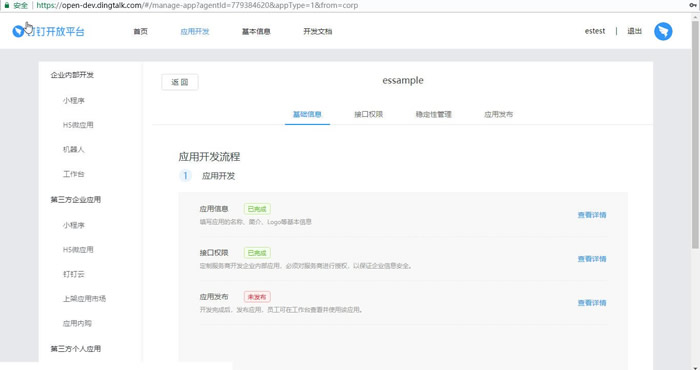Select 钉钉云 in the sidebar
The width and height of the screenshot is (700, 370).
coord(74,274)
